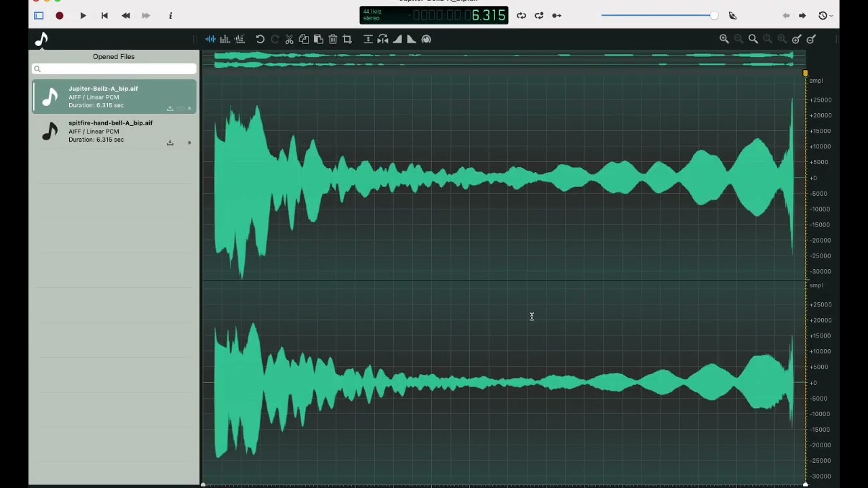This screenshot has width=868, height=488.
Task: Preview spitfire-hand-bell-A_bip.aif with the small play arrow
Action: (189, 142)
